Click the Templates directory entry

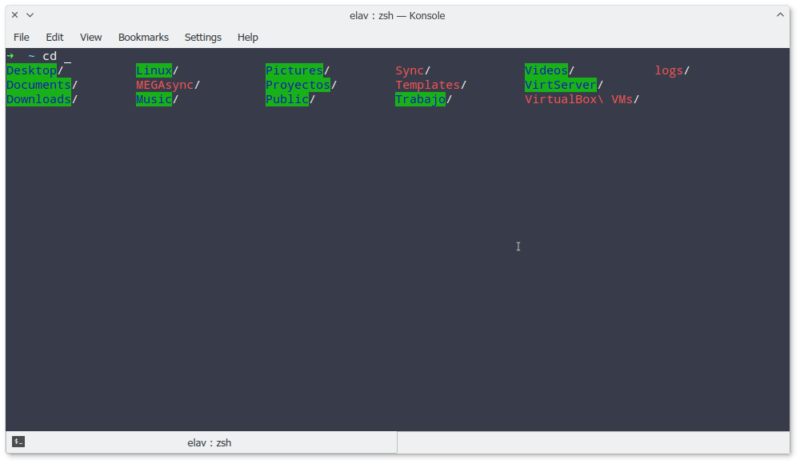pos(431,85)
